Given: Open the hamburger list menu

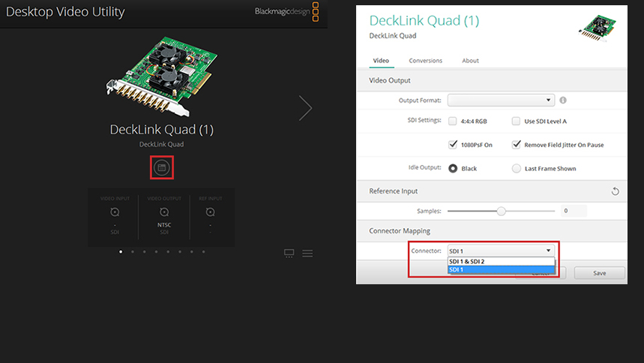Looking at the screenshot, I should (x=307, y=253).
